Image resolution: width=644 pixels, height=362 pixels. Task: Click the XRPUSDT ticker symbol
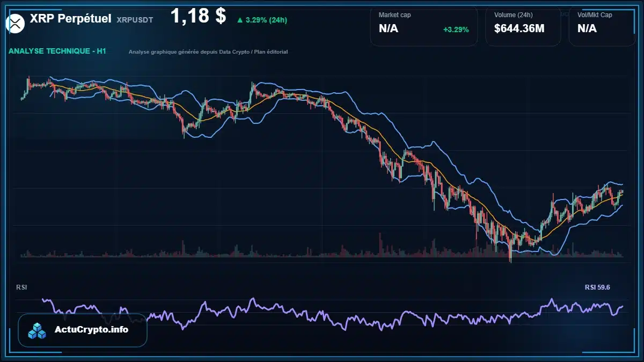pos(135,20)
